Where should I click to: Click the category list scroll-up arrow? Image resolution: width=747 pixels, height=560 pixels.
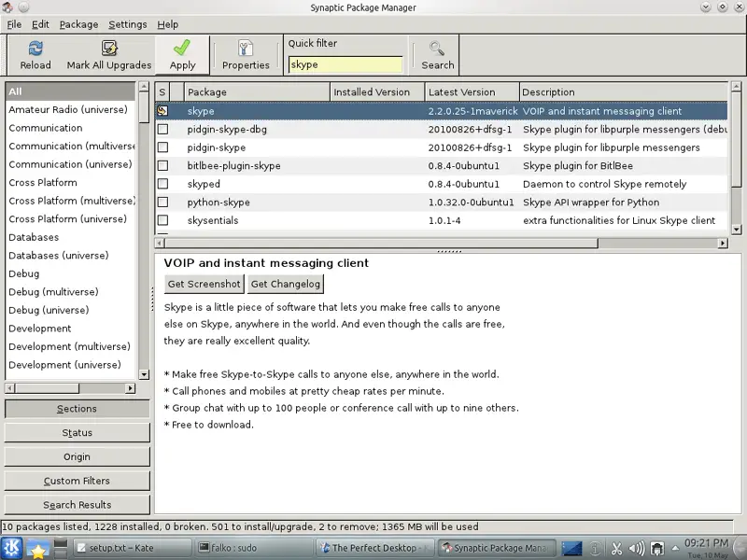point(144,87)
